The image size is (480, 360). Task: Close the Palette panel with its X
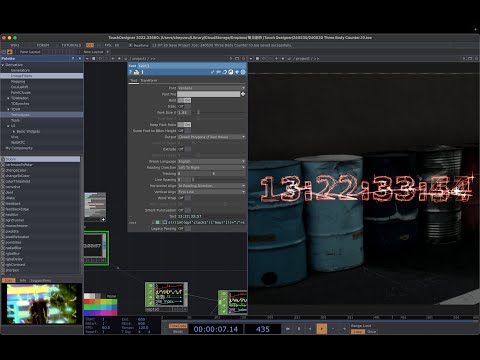(80, 58)
